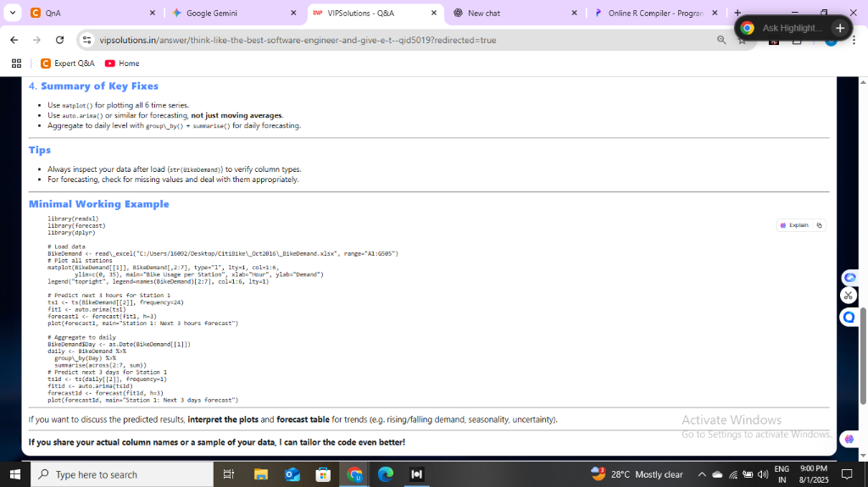Open Microsoft Edge from the taskbar

(386, 474)
